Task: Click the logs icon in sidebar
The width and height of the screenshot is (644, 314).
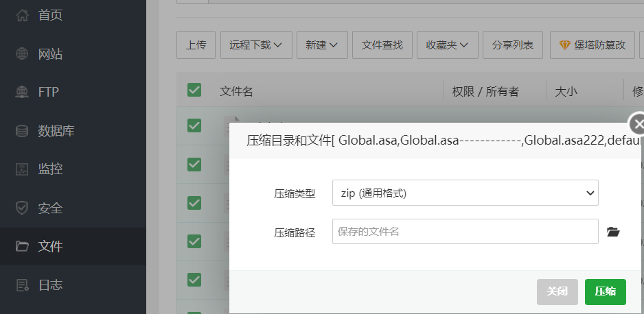Action: tap(23, 285)
